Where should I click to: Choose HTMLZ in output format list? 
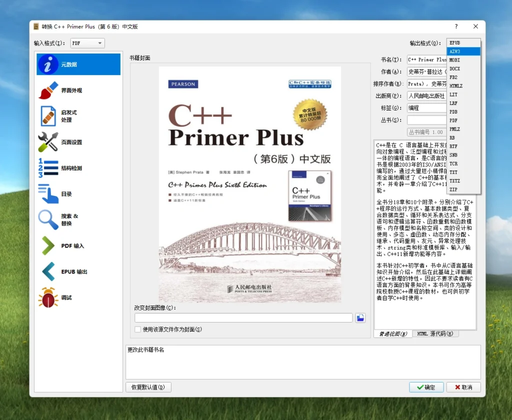[x=463, y=86]
